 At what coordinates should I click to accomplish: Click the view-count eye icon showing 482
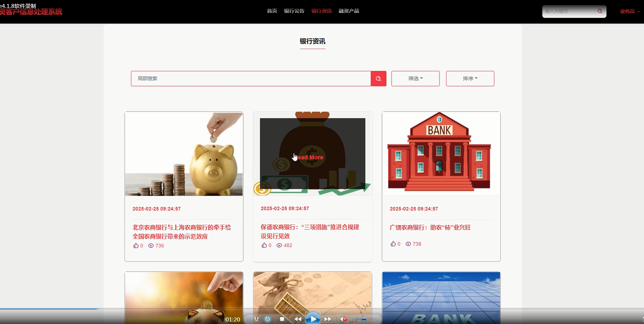click(279, 245)
